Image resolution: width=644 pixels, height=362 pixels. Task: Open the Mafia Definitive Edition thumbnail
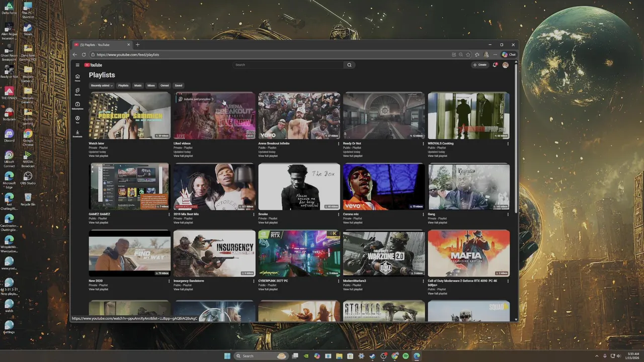click(x=468, y=253)
